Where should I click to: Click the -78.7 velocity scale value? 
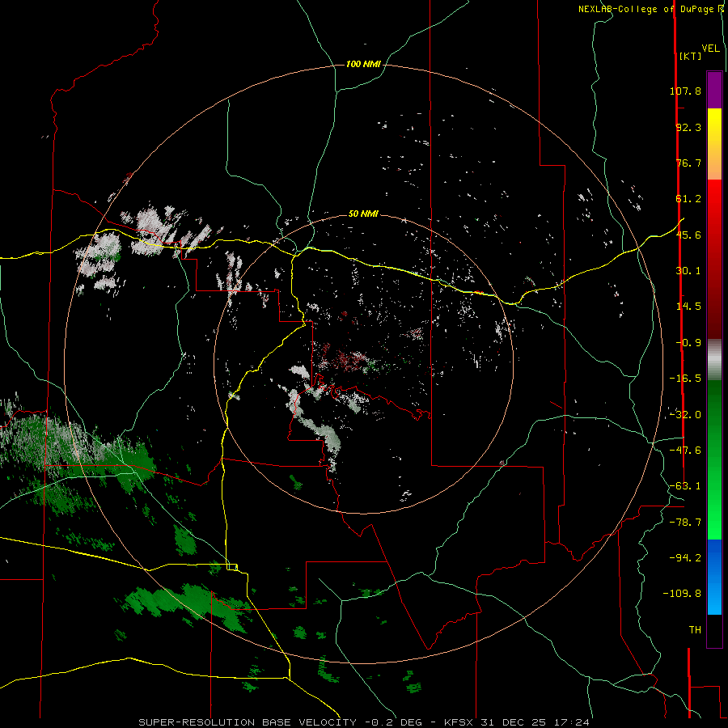click(x=685, y=523)
